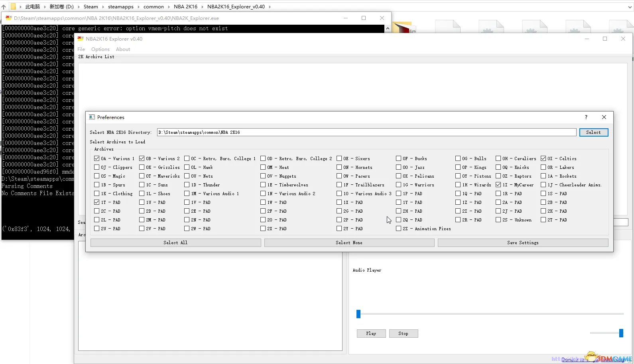634x364 pixels.
Task: Click the Save Settings button
Action: click(x=523, y=243)
